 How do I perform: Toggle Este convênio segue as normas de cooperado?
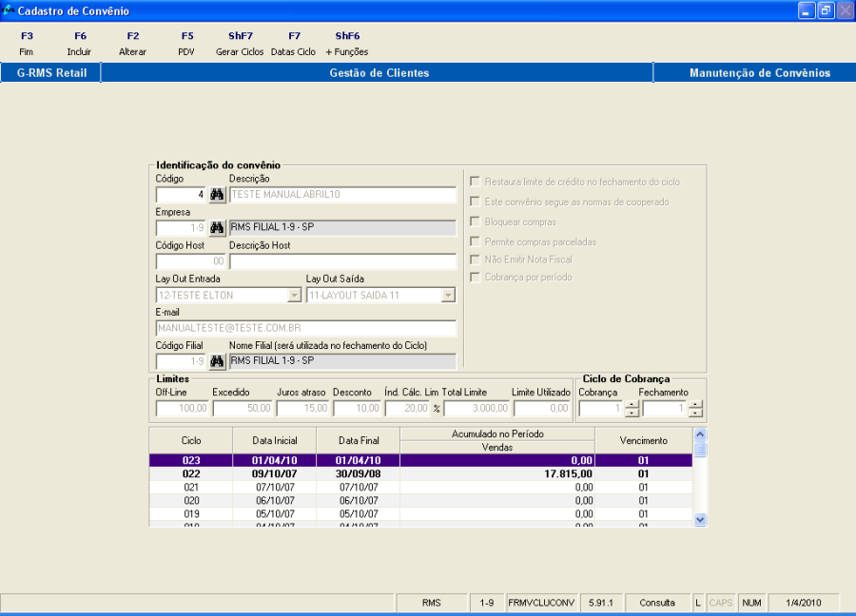[x=475, y=202]
